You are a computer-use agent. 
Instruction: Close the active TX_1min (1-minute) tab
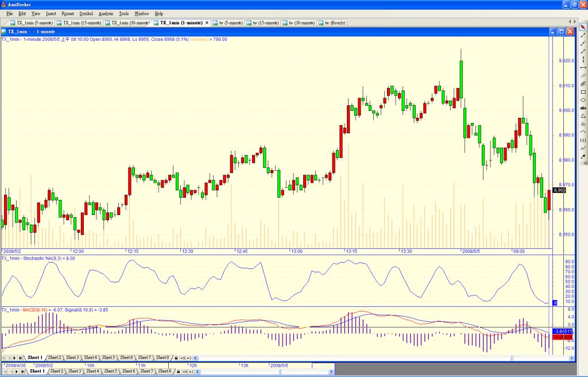tap(207, 23)
